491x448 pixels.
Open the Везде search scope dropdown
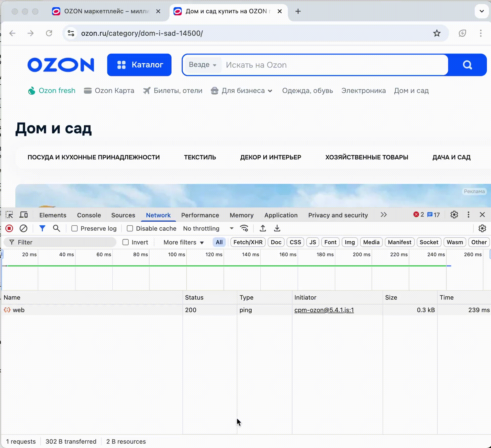(203, 65)
